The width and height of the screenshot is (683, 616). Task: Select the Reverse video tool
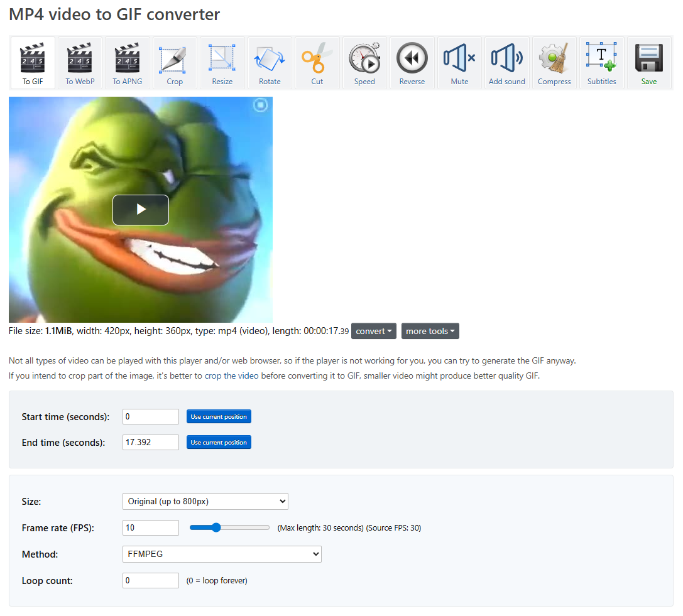tap(412, 63)
